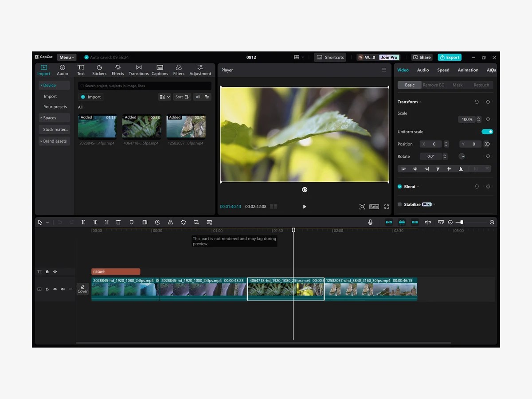The height and width of the screenshot is (399, 532).
Task: Toggle the Uniform scale switch
Action: point(487,132)
